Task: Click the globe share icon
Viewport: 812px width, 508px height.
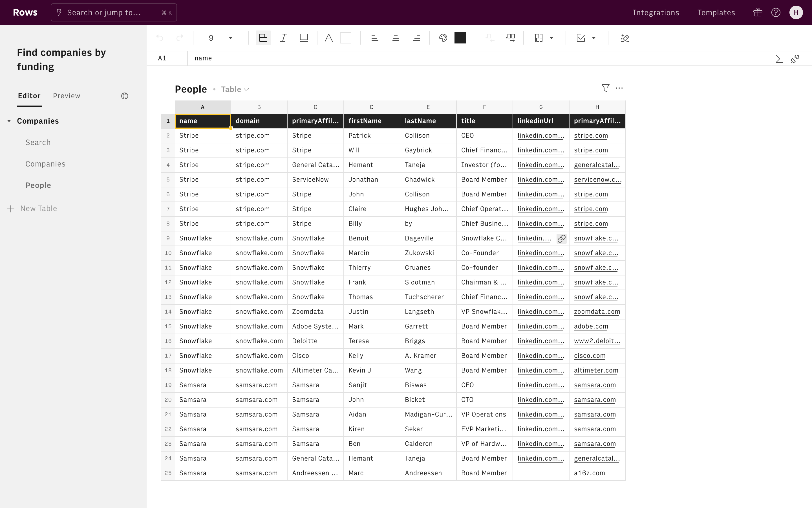Action: 125,96
